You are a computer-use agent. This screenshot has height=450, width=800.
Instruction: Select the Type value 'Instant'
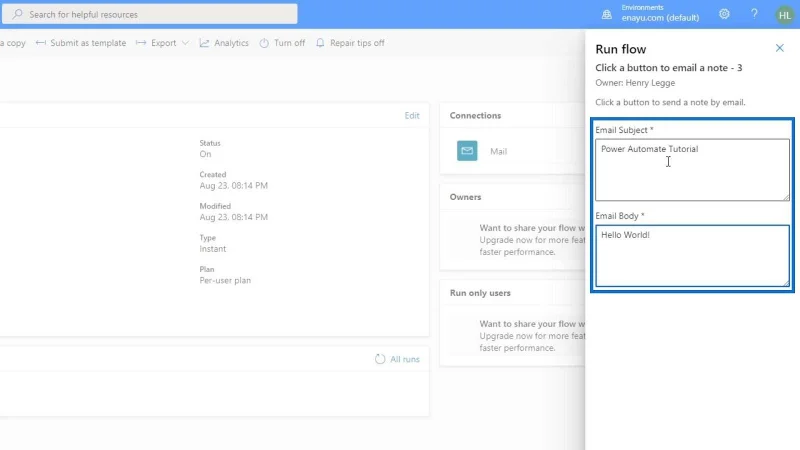(x=212, y=249)
